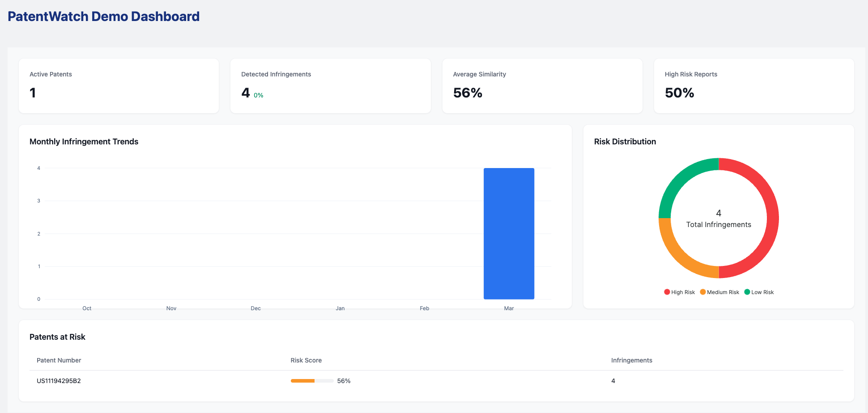Screen dimensions: 868x413
Task: Click the Oct label on the chart axis
Action: pos(87,308)
